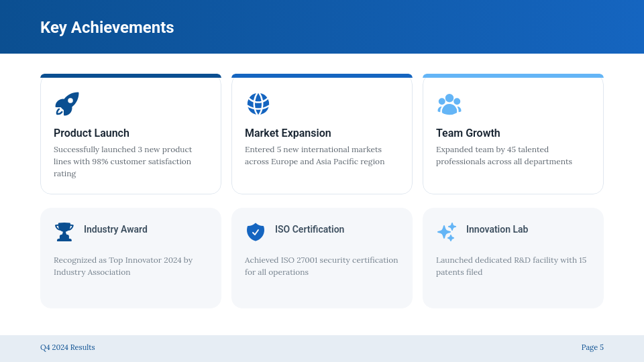
Task: Select the ISO Certification heading
Action: click(310, 229)
